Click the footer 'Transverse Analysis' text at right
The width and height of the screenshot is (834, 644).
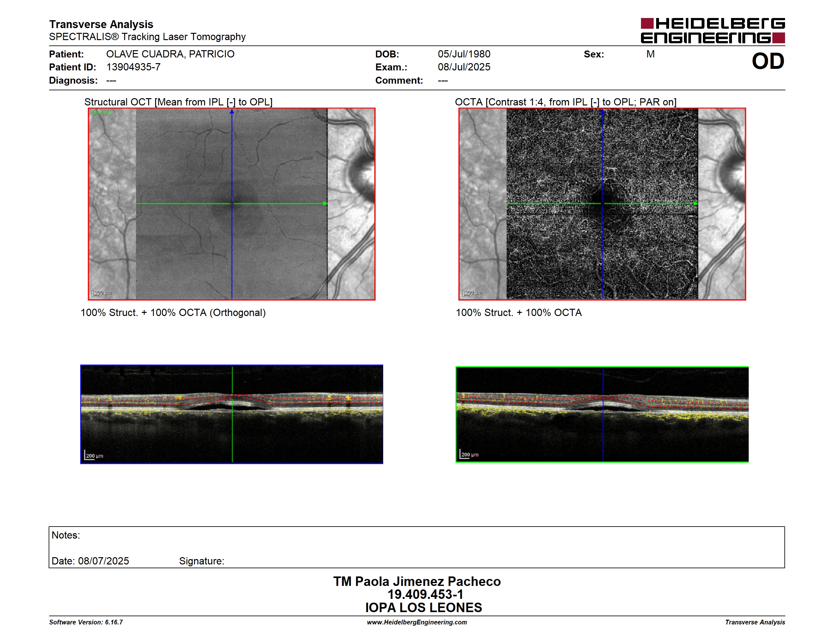755,622
